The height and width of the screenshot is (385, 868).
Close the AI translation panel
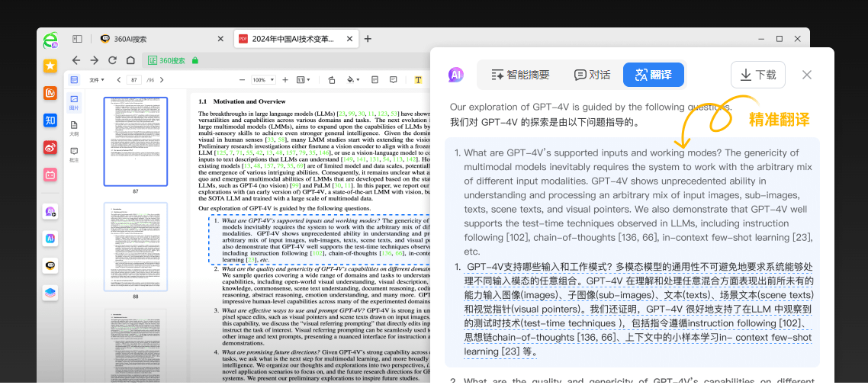point(806,75)
